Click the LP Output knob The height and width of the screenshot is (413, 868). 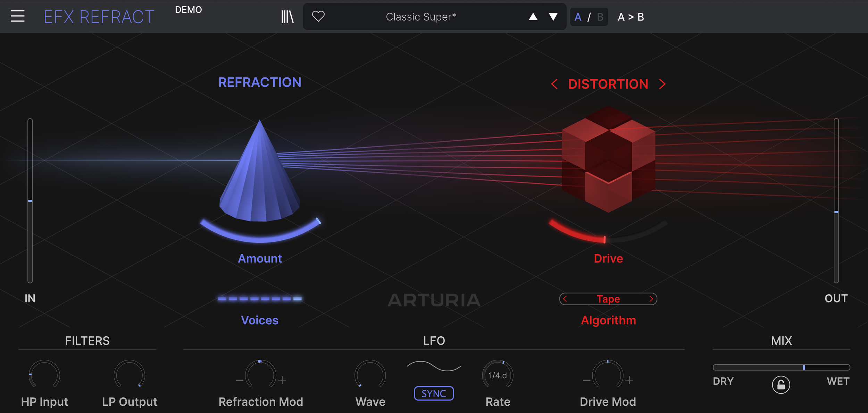pyautogui.click(x=129, y=374)
